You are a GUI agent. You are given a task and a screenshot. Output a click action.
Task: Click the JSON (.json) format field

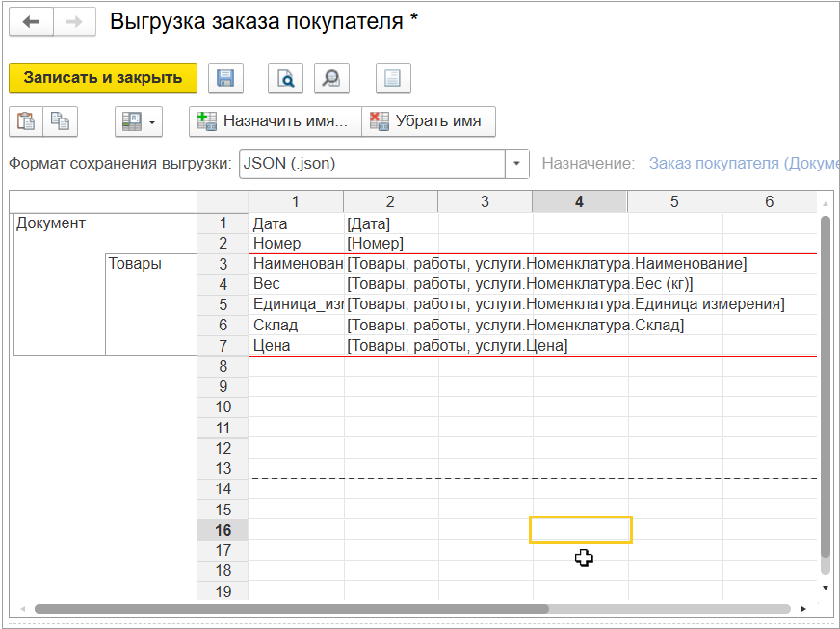point(371,164)
